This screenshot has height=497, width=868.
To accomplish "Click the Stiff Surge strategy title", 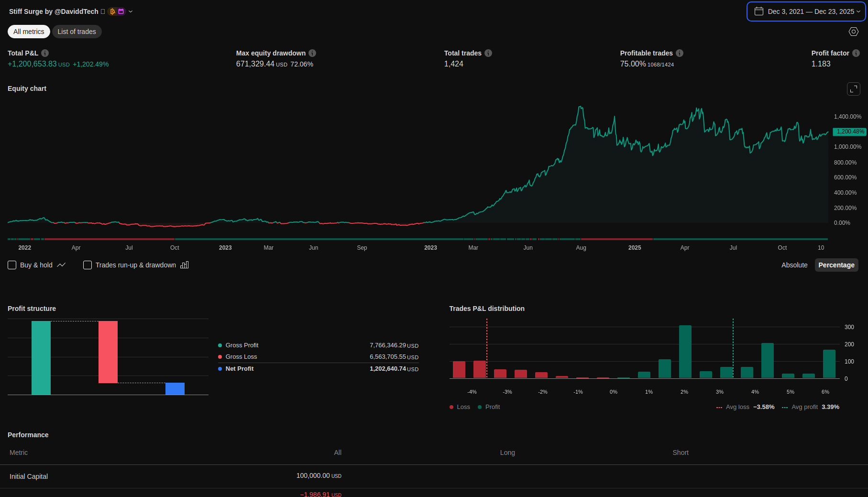I will [54, 11].
